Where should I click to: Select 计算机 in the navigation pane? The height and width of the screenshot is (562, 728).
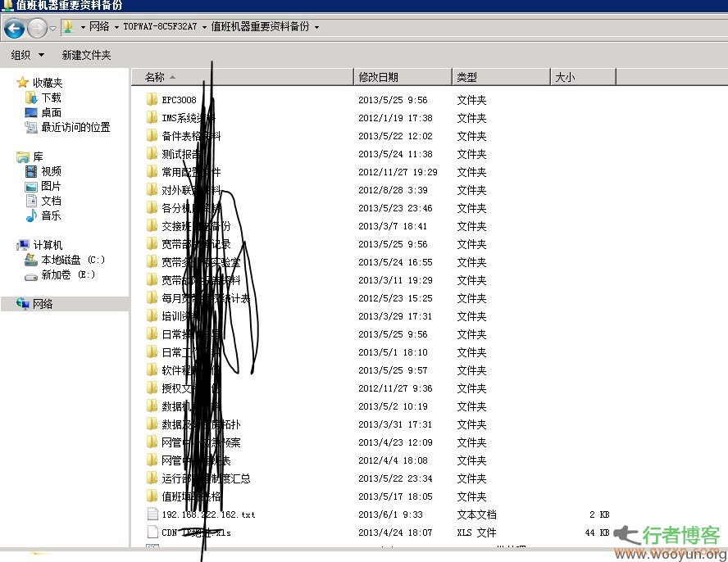48,245
